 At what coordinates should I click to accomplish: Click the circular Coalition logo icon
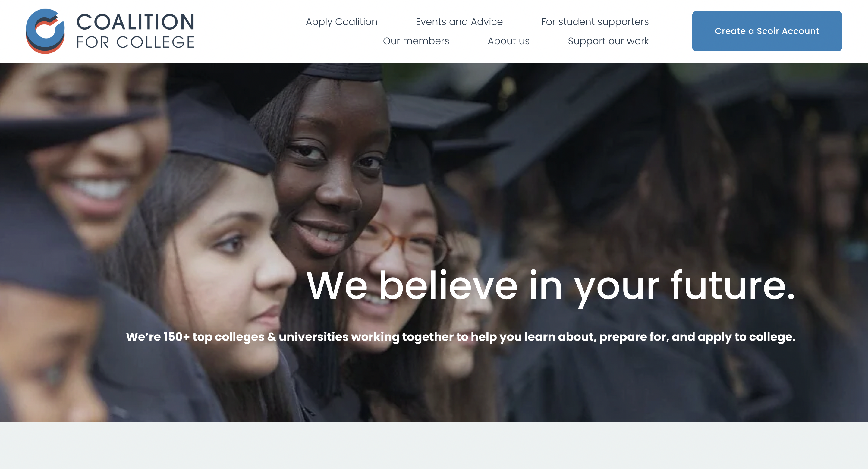coord(45,31)
